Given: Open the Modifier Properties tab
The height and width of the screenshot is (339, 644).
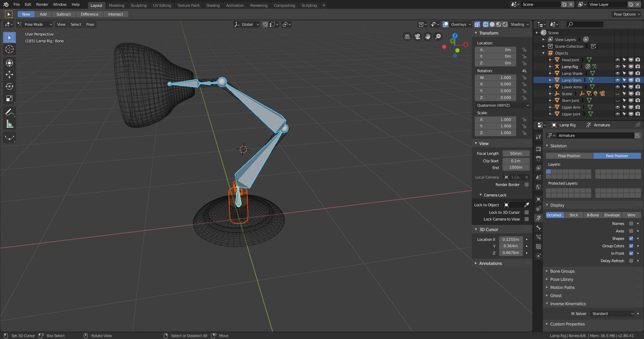Looking at the screenshot, I should click(538, 209).
